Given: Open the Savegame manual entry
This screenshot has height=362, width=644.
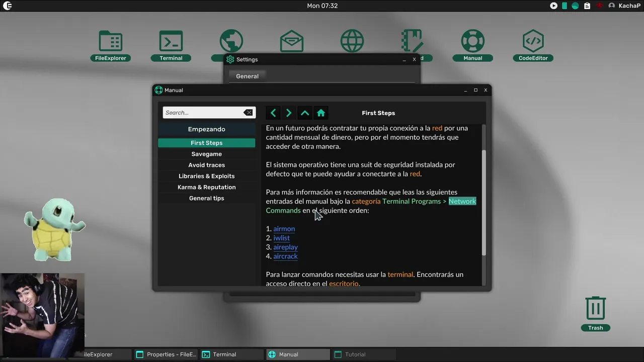Looking at the screenshot, I should pos(206,154).
